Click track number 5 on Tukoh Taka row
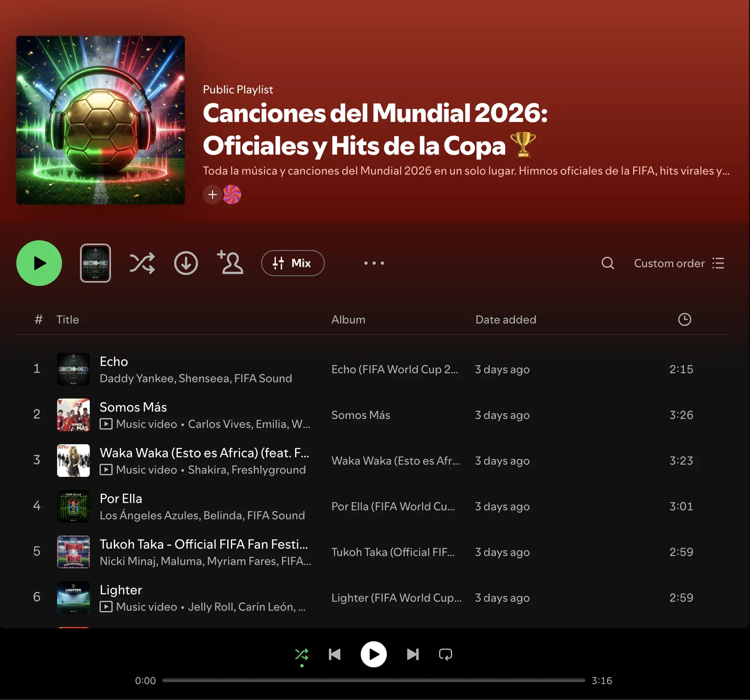Viewport: 750px width, 700px height. pyautogui.click(x=37, y=552)
